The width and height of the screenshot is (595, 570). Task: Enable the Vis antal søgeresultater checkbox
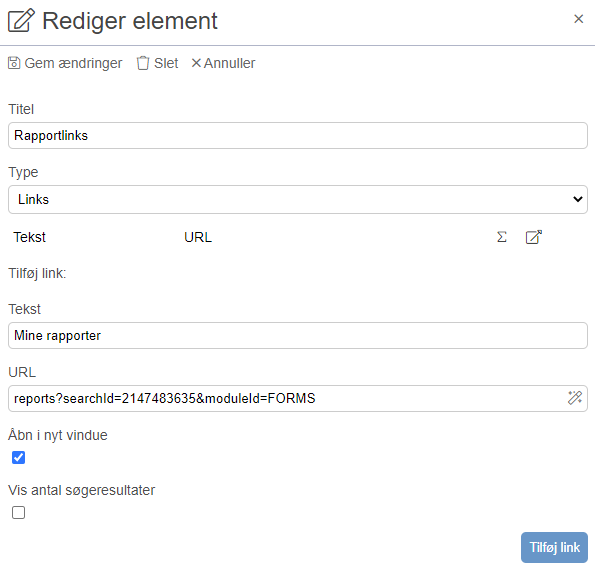[18, 512]
